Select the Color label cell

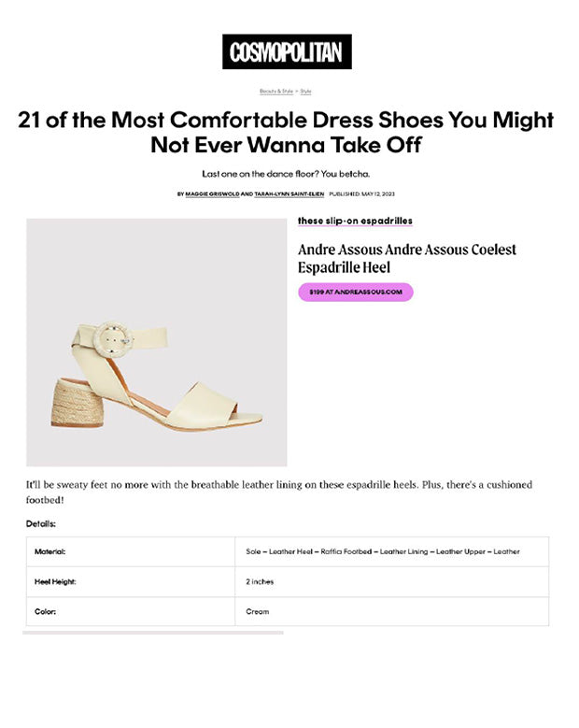47,612
